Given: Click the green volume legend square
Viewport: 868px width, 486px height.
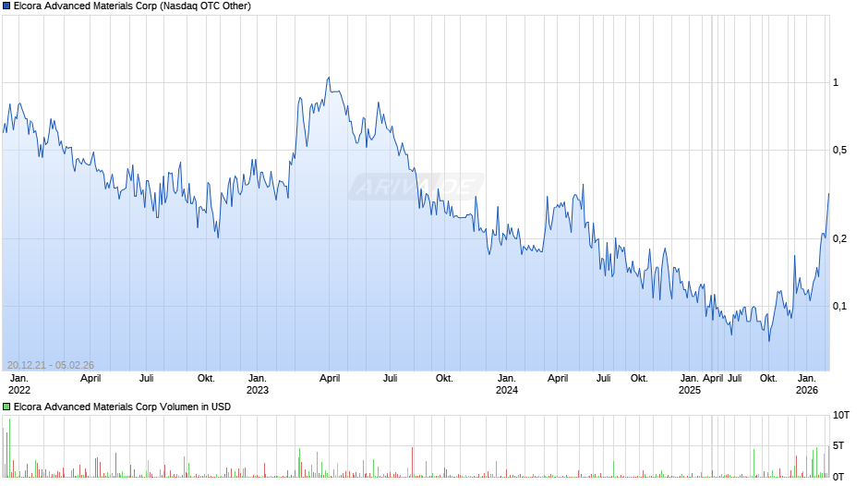Looking at the screenshot, I should (6, 407).
